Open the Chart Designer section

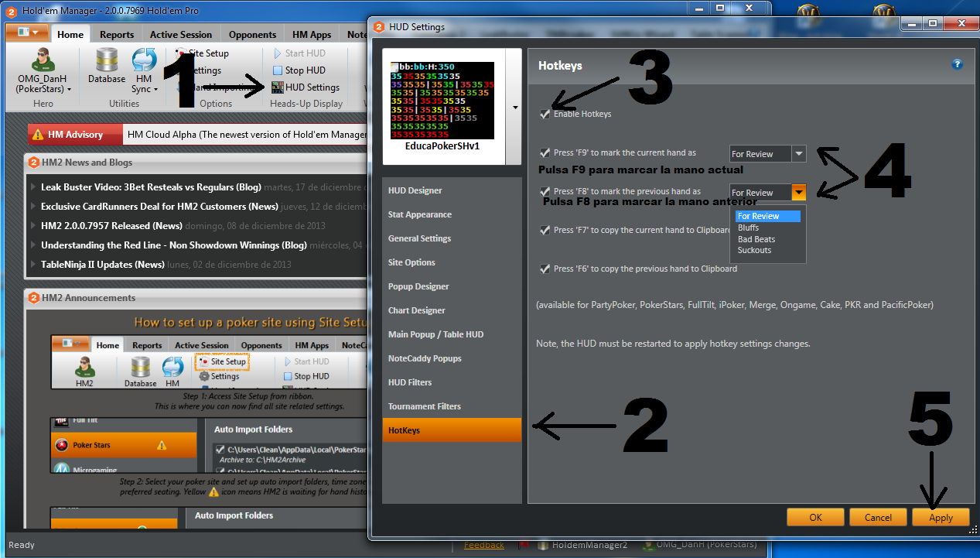tap(452, 310)
